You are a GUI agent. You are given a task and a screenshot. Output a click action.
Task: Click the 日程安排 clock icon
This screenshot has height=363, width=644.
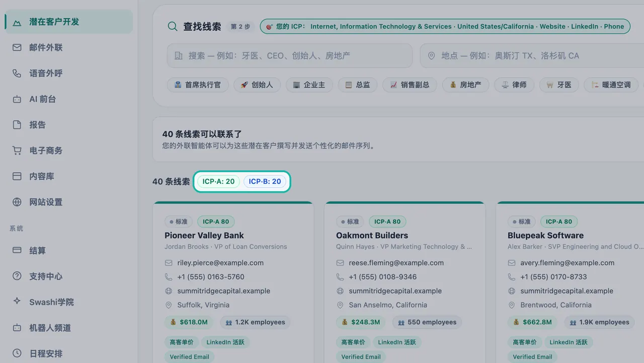[17, 353]
